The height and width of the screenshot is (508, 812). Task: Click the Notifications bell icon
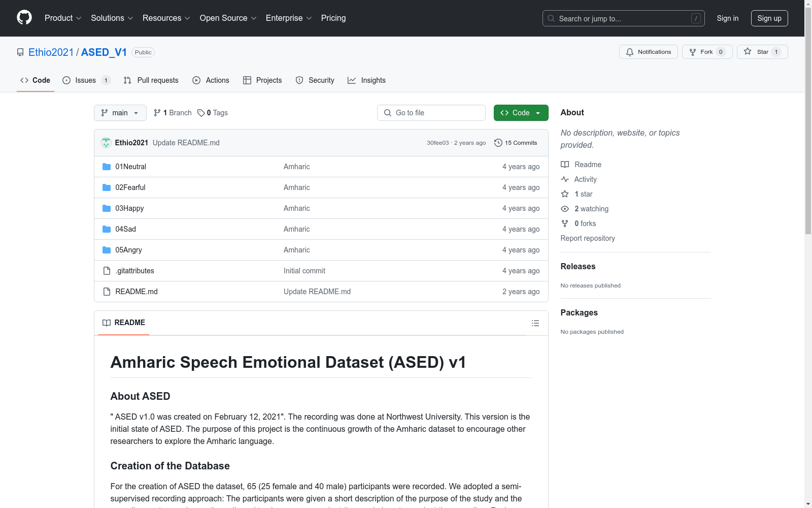[x=630, y=52]
